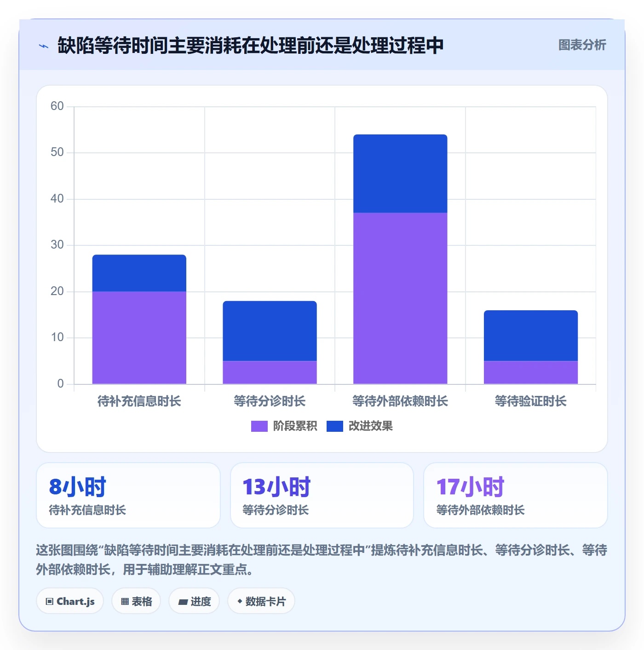Click the grid icon in the 表格 chip
This screenshot has height=650, width=644.
(x=125, y=602)
